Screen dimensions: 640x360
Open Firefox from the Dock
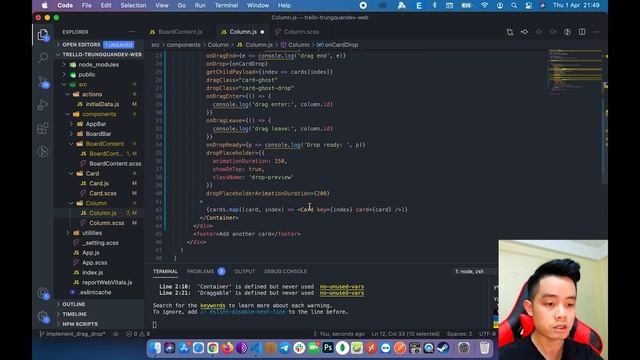[227, 348]
